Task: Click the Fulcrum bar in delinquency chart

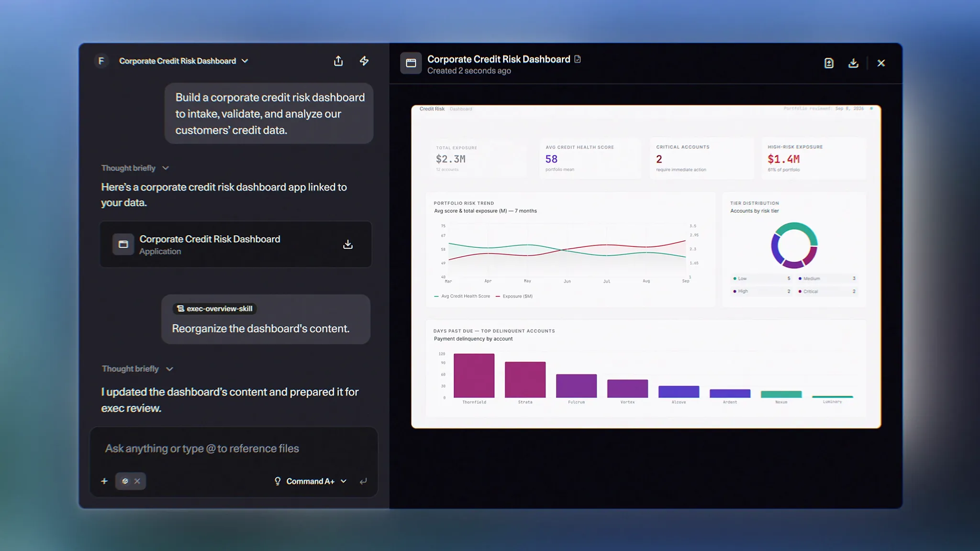Action: pos(576,386)
